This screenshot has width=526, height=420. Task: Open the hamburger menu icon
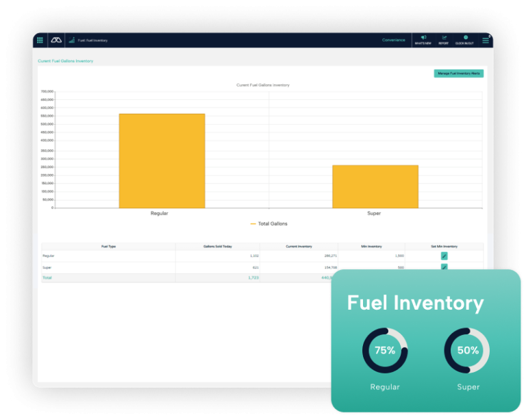click(x=486, y=40)
